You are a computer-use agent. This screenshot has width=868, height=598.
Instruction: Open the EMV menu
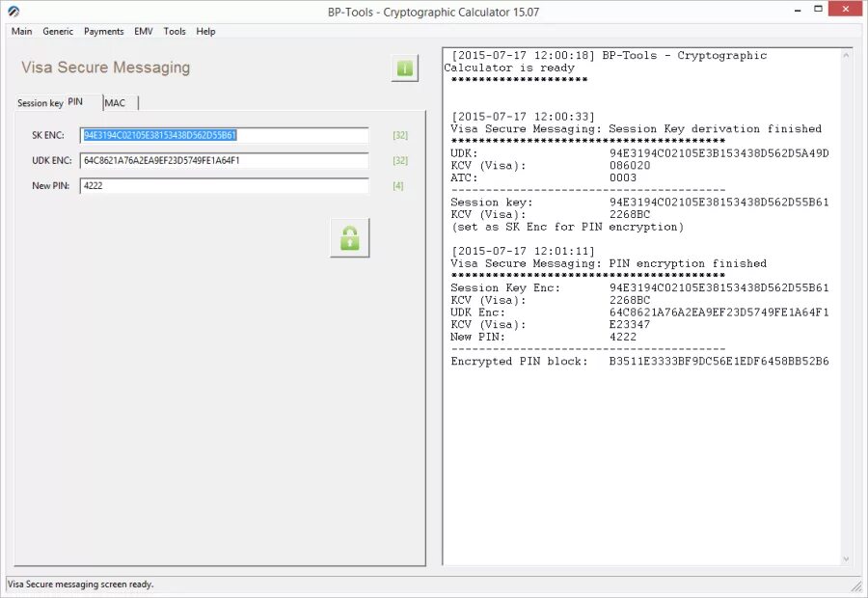[144, 32]
